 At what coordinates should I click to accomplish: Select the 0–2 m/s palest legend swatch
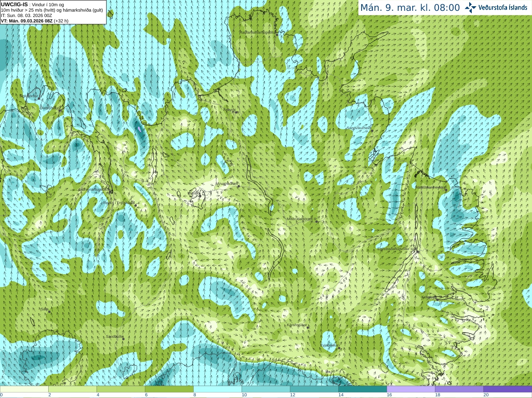point(24,389)
